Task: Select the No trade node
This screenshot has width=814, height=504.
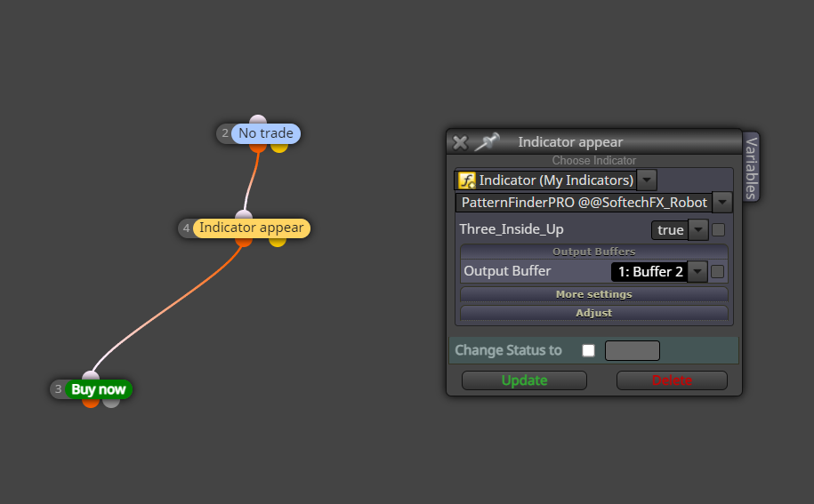Action: tap(266, 133)
